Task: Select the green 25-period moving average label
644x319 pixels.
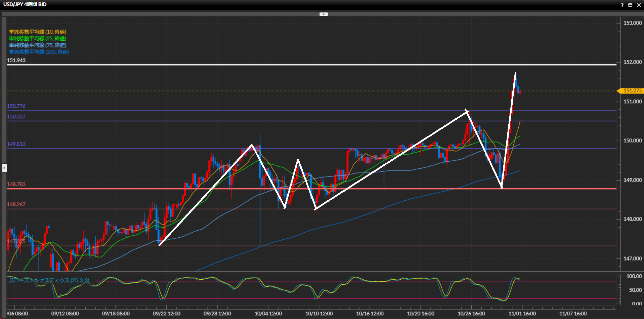Action: coord(38,39)
